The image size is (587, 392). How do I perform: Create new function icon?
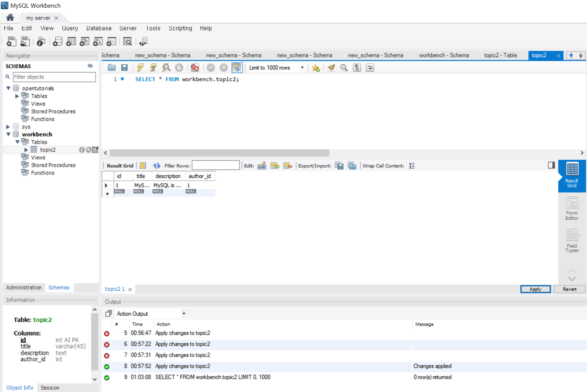[111, 41]
